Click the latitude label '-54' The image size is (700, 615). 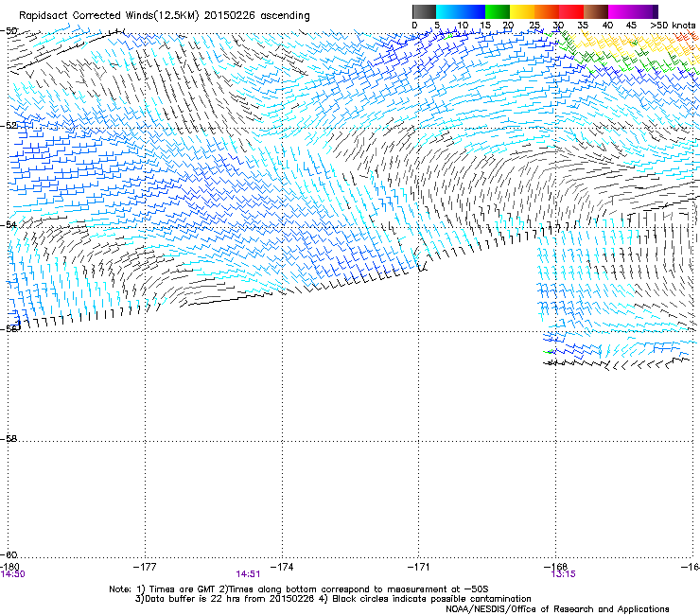[x=9, y=224]
